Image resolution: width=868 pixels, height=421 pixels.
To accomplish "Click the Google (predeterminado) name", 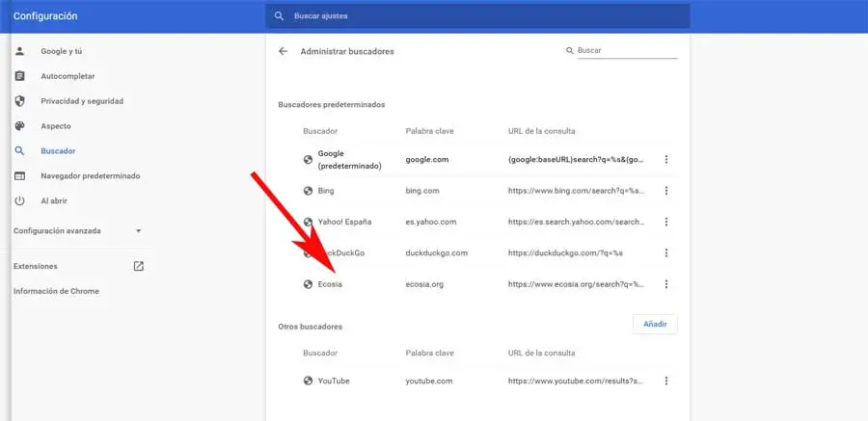I will (350, 159).
